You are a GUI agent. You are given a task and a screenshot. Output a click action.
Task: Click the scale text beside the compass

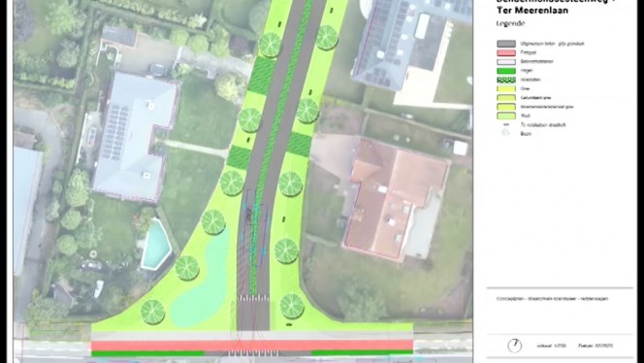(x=551, y=346)
